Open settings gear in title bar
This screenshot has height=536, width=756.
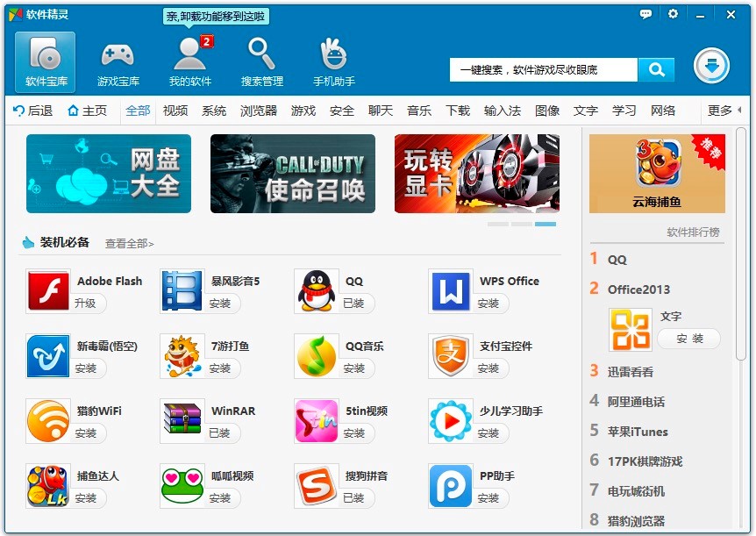click(x=673, y=13)
